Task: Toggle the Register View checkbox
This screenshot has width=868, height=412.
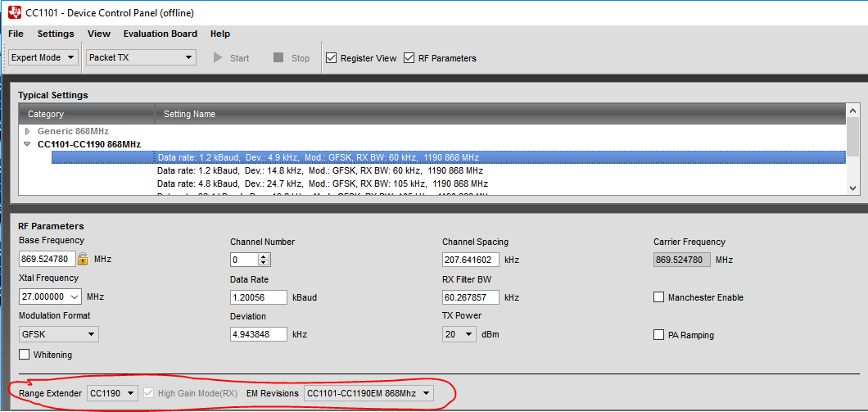Action: coord(332,57)
